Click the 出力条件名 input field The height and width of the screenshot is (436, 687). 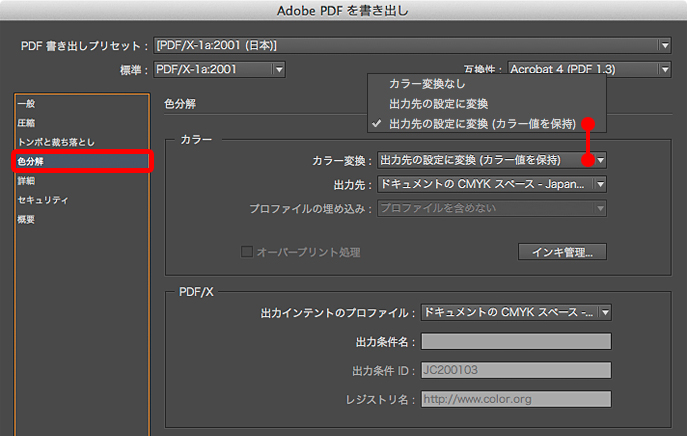point(516,341)
